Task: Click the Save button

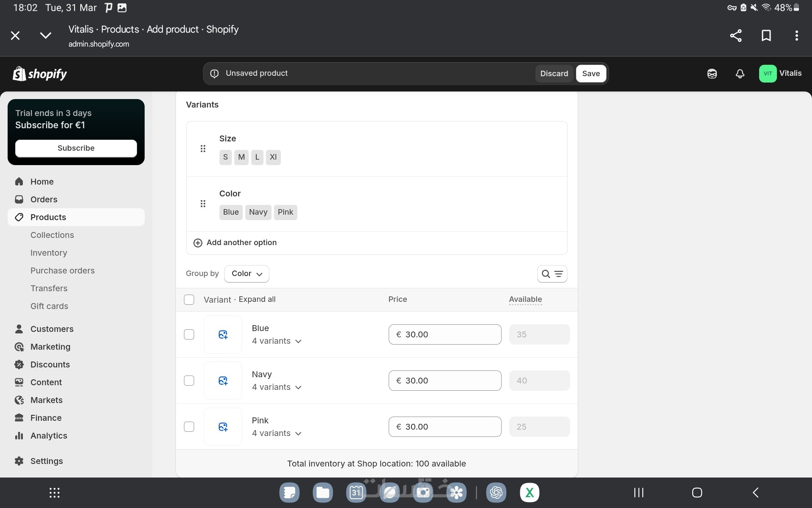Action: (591, 74)
